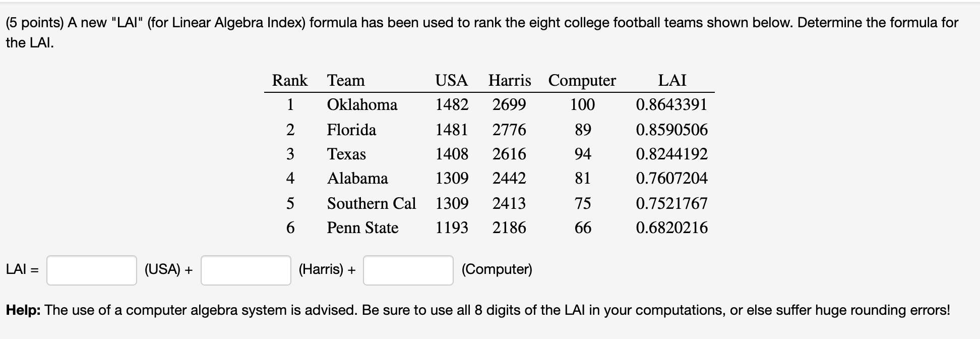Click the Computer column header
This screenshot has width=980, height=339.
coord(582,81)
